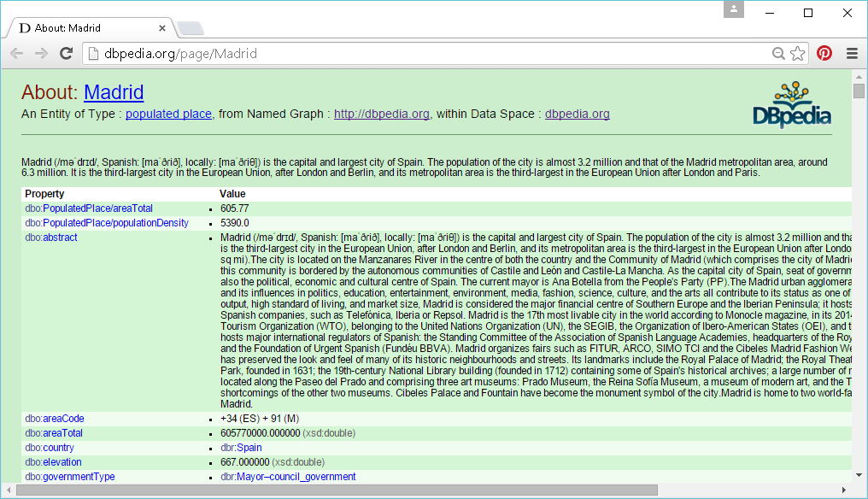
Task: Open a new tab
Action: (x=191, y=28)
